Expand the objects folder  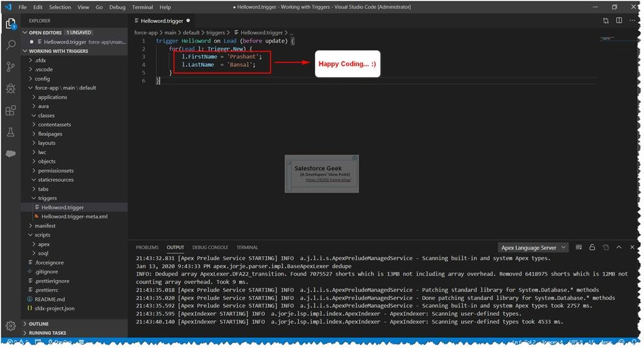[x=74, y=162]
